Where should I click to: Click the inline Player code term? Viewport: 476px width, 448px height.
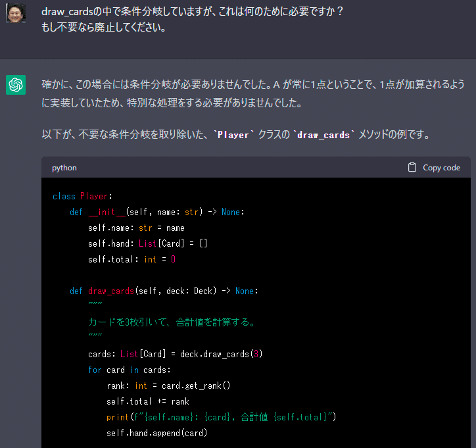point(233,135)
